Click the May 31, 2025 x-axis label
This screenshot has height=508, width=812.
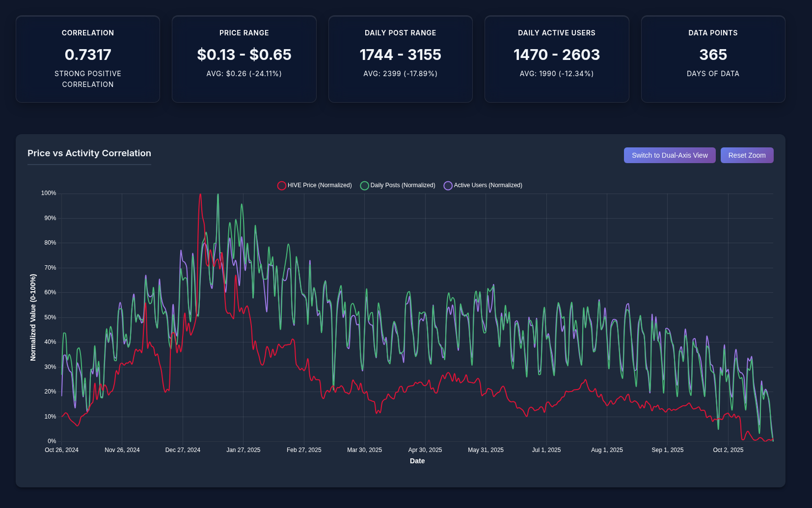coord(486,450)
